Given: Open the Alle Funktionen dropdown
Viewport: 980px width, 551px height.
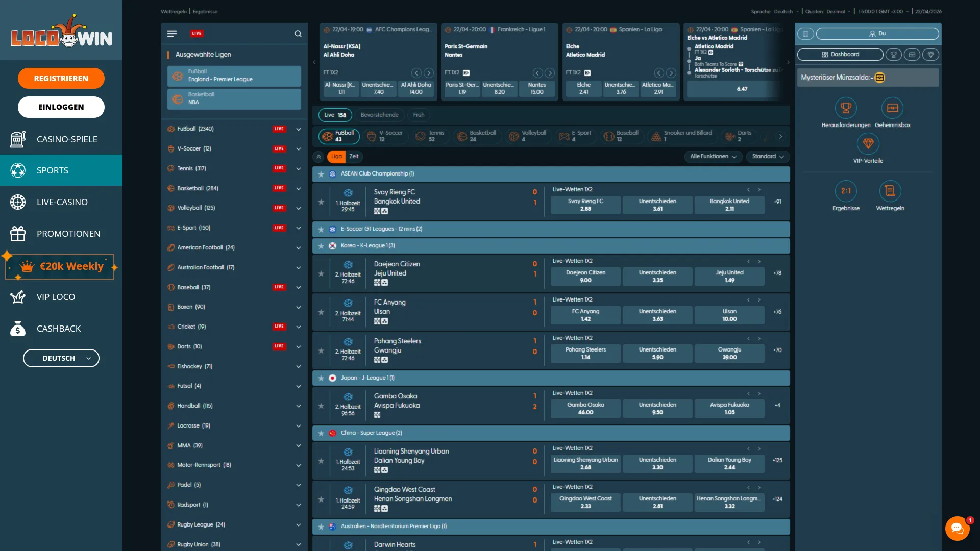Looking at the screenshot, I should point(713,157).
